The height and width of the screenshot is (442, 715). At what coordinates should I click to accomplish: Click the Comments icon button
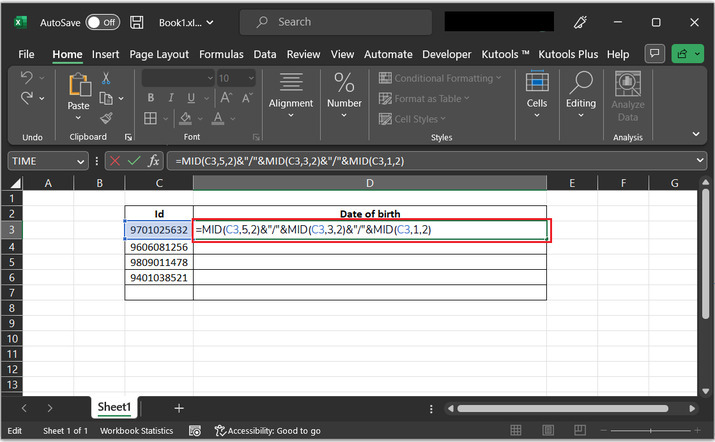(x=655, y=54)
